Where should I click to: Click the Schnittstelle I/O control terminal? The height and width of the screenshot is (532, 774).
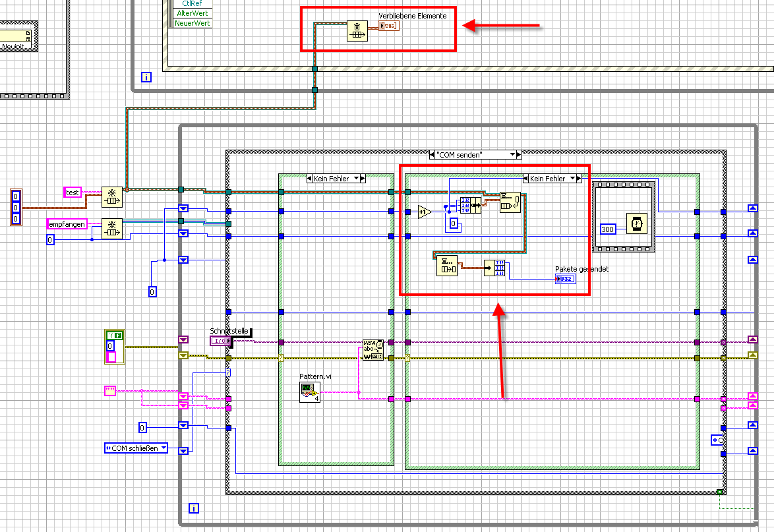(221, 341)
